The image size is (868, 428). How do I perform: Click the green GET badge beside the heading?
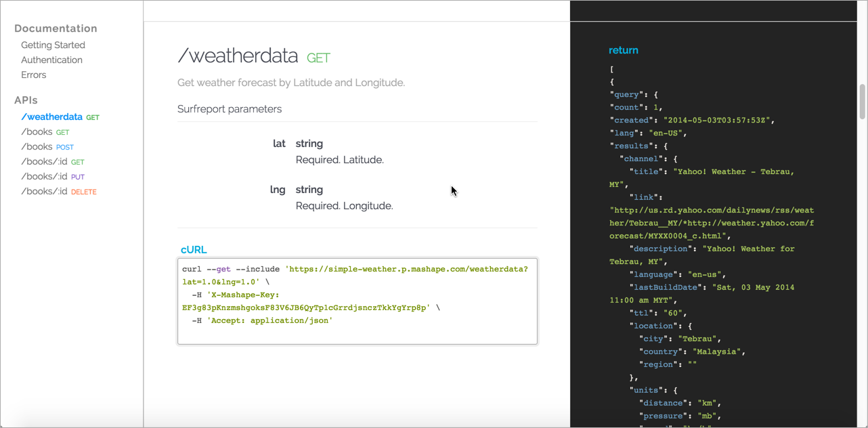[x=318, y=58]
